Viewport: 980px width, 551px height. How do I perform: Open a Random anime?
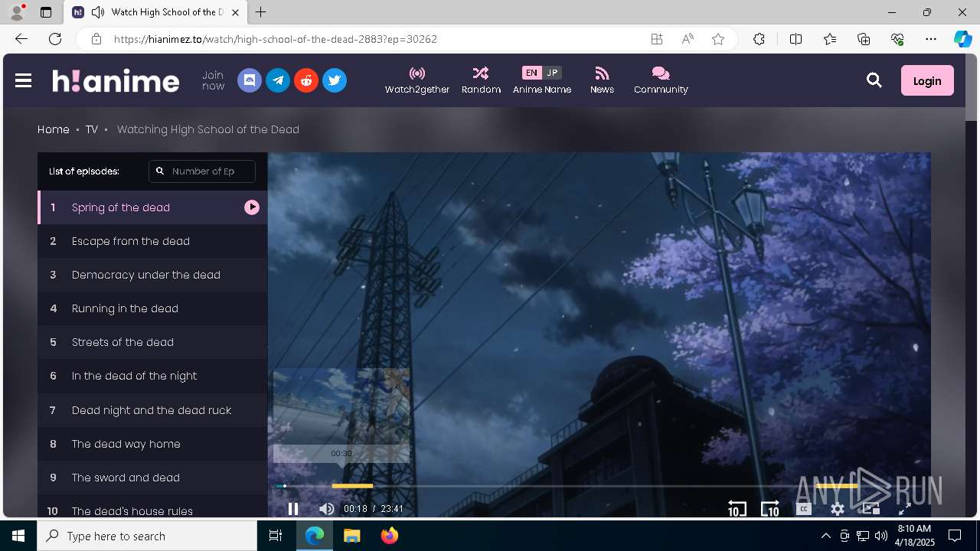point(481,80)
